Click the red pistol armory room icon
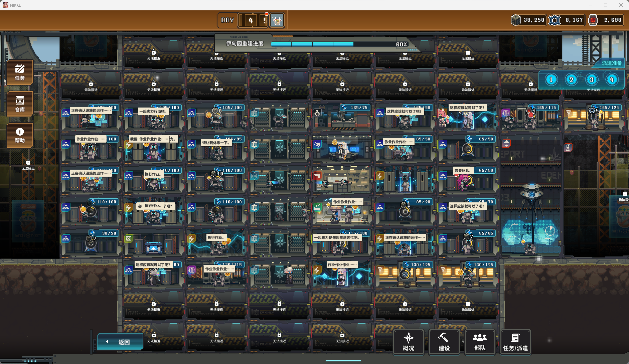The width and height of the screenshot is (629, 364). 317,176
